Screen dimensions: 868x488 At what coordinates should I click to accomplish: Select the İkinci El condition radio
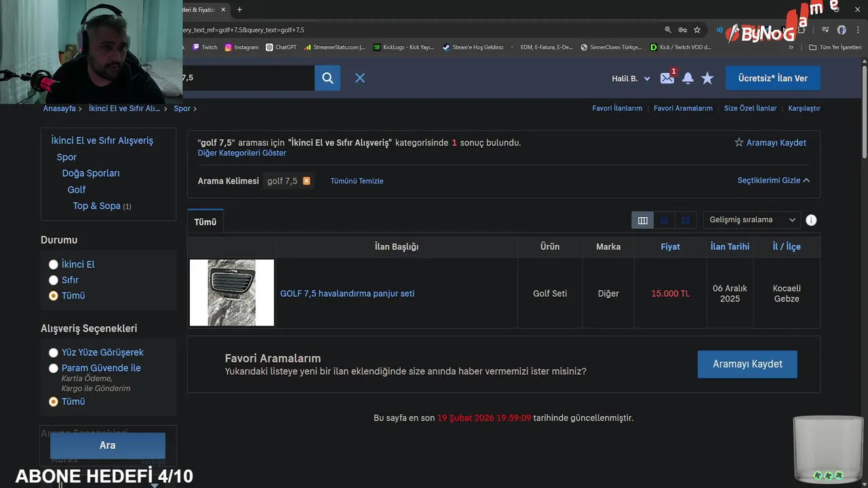tap(54, 264)
